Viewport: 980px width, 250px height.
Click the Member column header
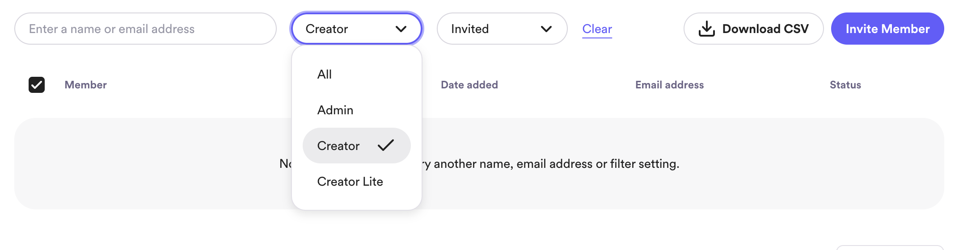(86, 85)
